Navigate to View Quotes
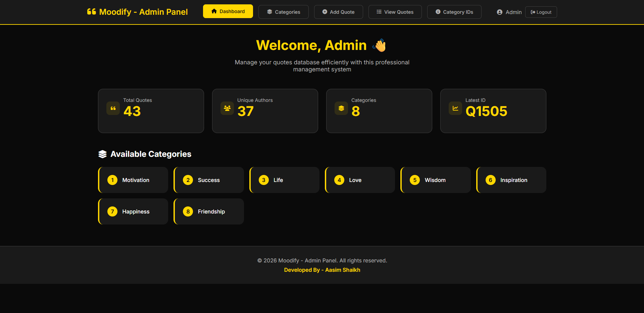Image resolution: width=644 pixels, height=313 pixels. click(395, 12)
